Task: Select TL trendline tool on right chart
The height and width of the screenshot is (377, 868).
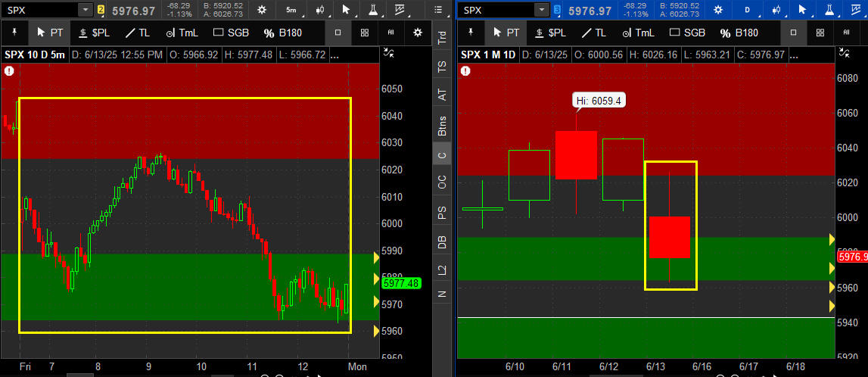Action: 594,33
